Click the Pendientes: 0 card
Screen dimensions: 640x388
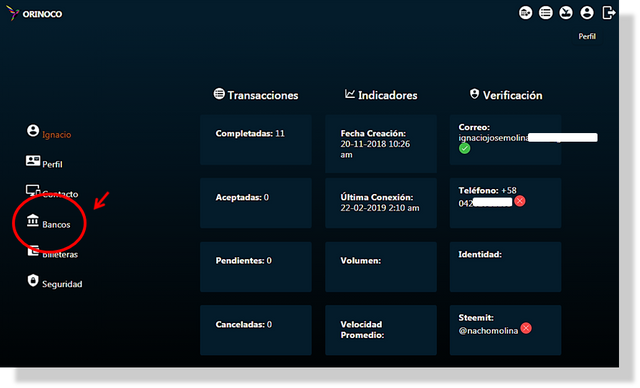point(256,267)
